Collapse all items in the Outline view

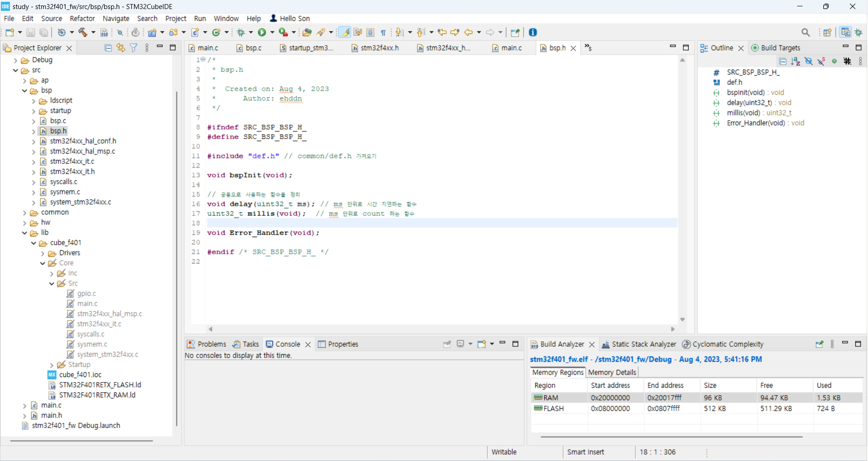783,61
